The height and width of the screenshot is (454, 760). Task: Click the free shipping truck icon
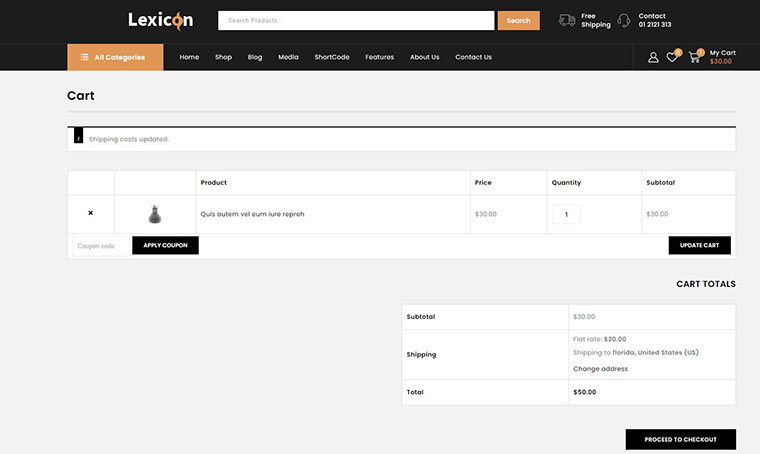pyautogui.click(x=567, y=20)
